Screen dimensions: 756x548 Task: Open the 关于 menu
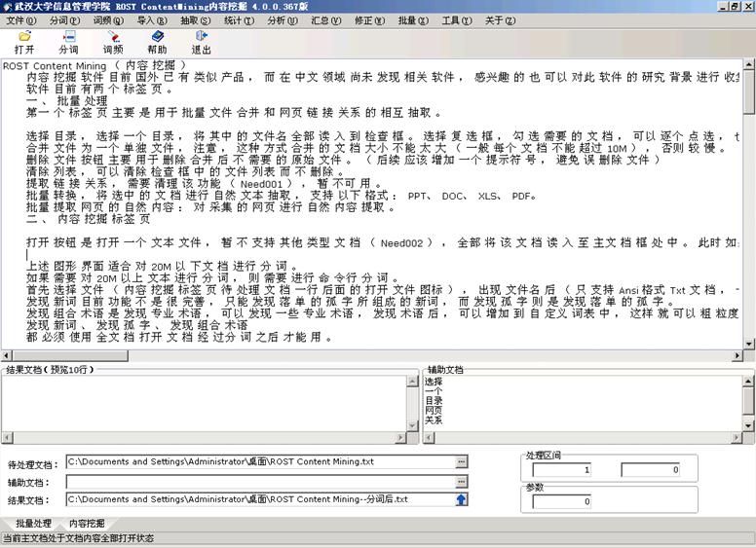(500, 20)
